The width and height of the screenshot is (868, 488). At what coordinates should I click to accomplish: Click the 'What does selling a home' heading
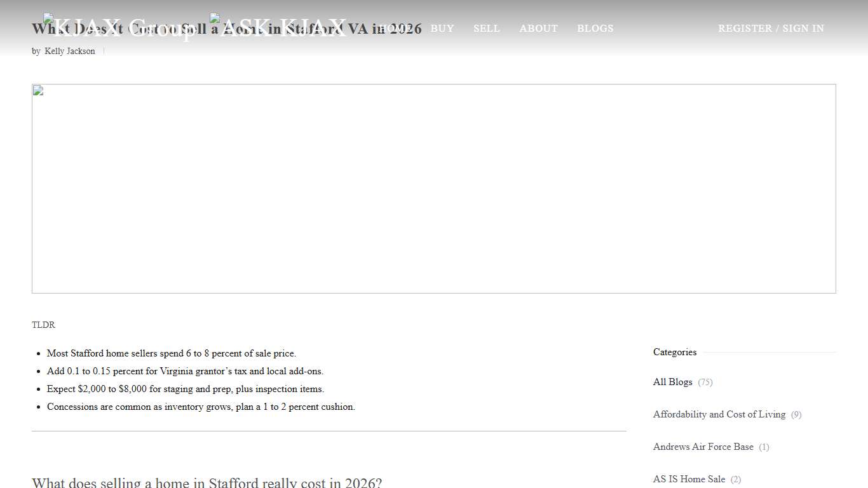tap(207, 482)
